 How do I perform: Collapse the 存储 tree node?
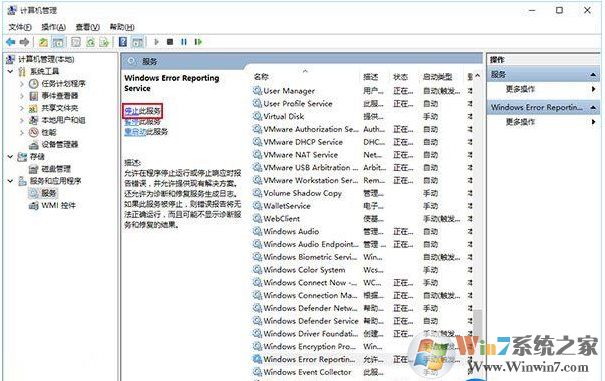(x=10, y=157)
